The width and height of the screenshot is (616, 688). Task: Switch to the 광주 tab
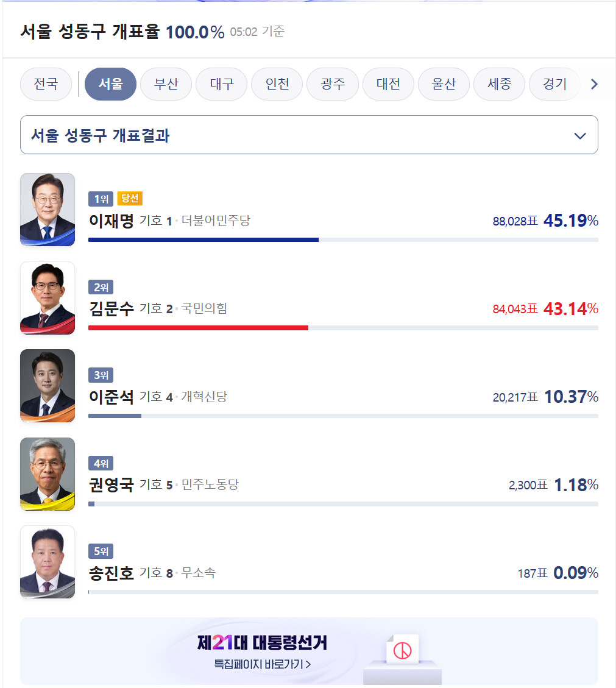point(332,84)
